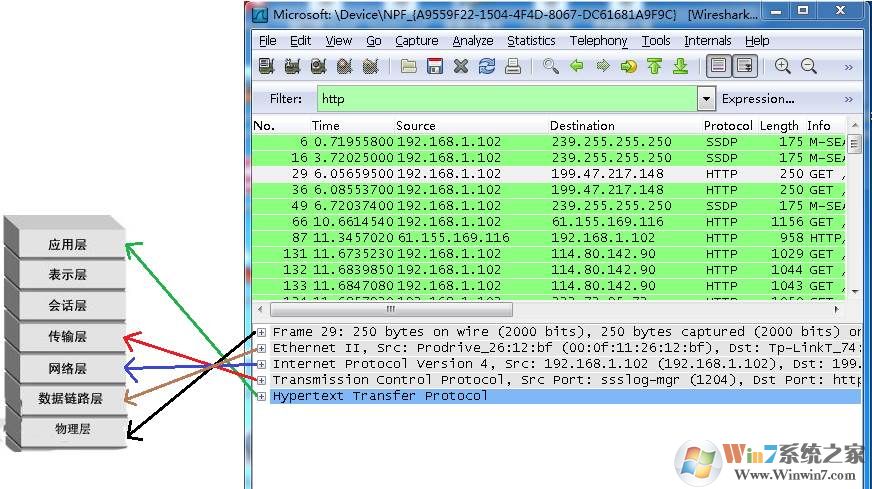The width and height of the screenshot is (872, 489).
Task: Open the filter history dropdown arrow
Action: tap(706, 99)
